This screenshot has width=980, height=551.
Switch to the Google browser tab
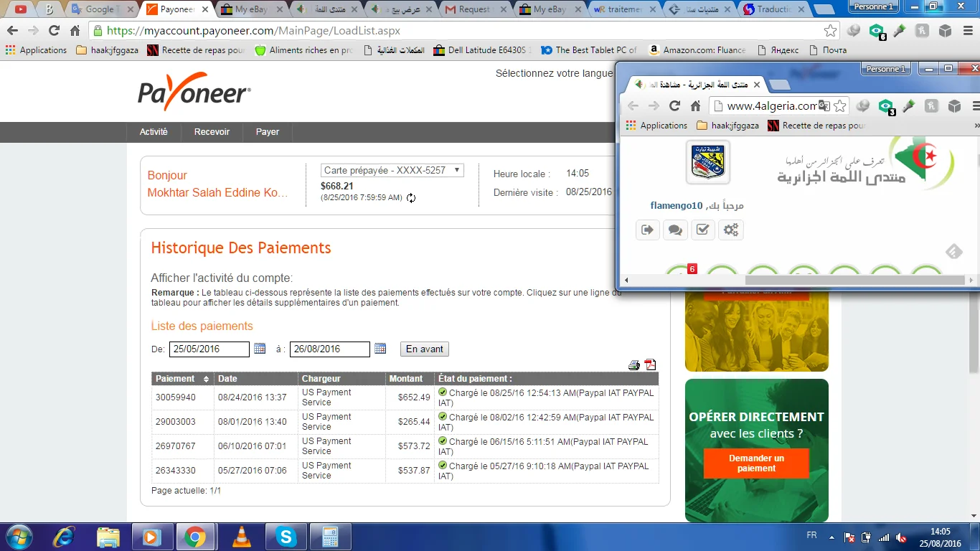click(100, 10)
